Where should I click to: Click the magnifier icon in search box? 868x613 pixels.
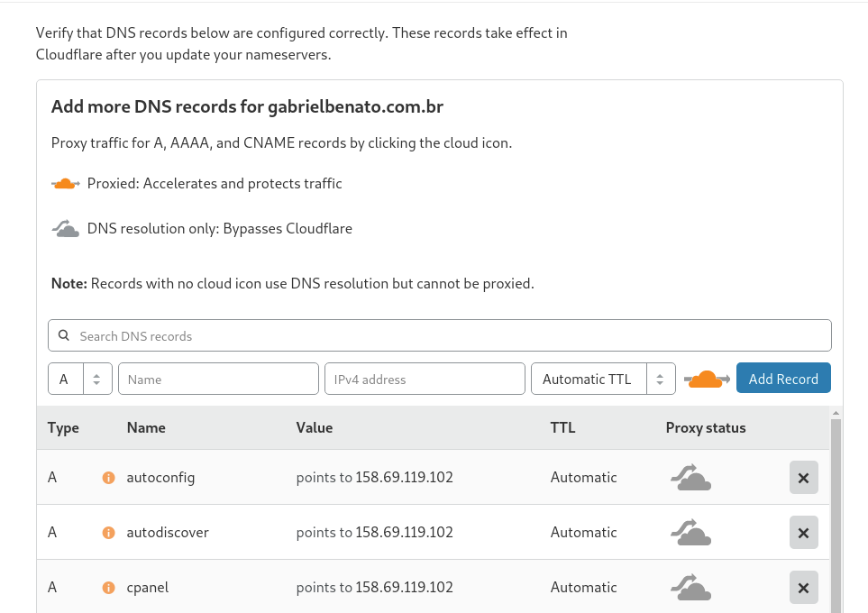pos(64,335)
